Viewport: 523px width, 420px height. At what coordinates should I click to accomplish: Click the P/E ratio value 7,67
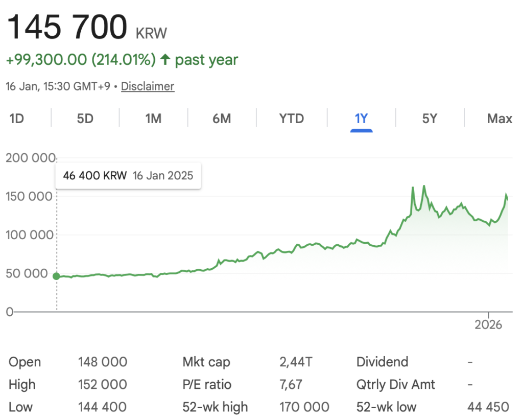[x=291, y=384]
